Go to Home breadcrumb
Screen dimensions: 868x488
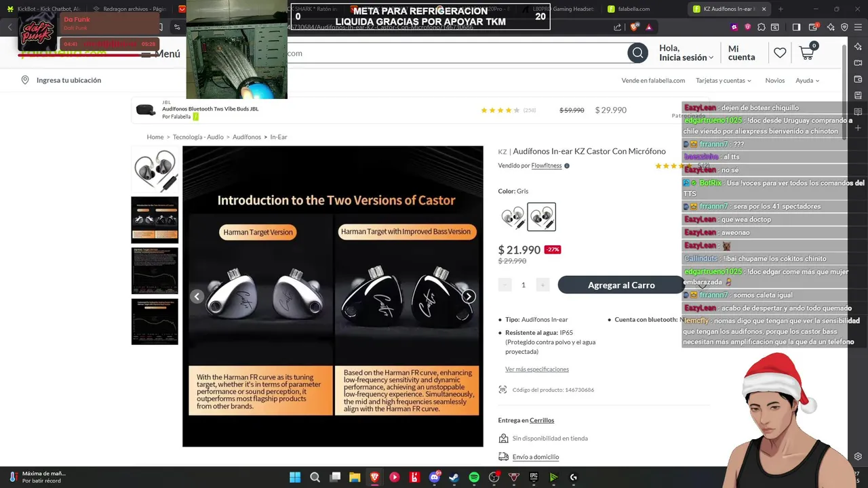coord(155,137)
